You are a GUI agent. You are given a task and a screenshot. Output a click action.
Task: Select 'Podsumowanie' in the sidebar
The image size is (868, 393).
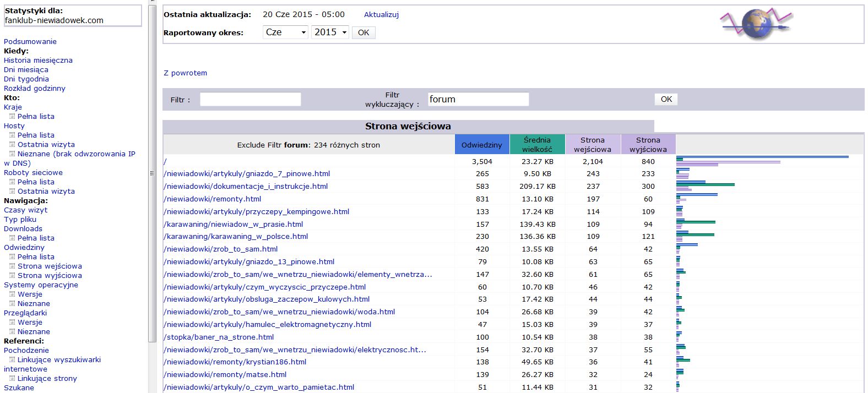tap(30, 42)
